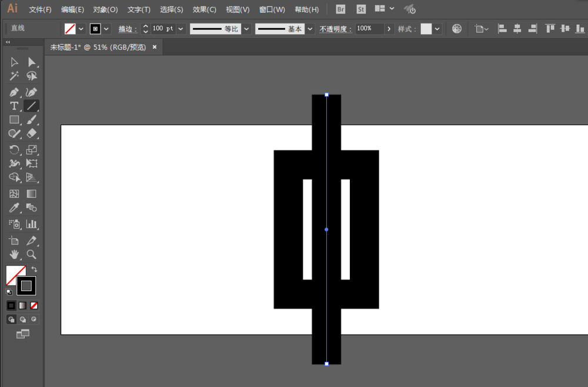Screen dimensions: 588x387
Task: Select the Direct Selection tool
Action: [x=32, y=62]
